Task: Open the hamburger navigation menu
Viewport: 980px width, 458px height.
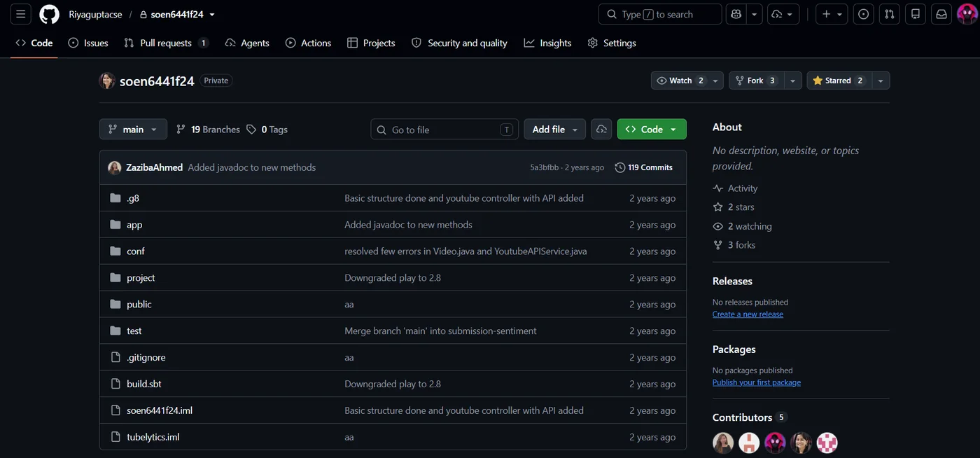Action: [21, 14]
